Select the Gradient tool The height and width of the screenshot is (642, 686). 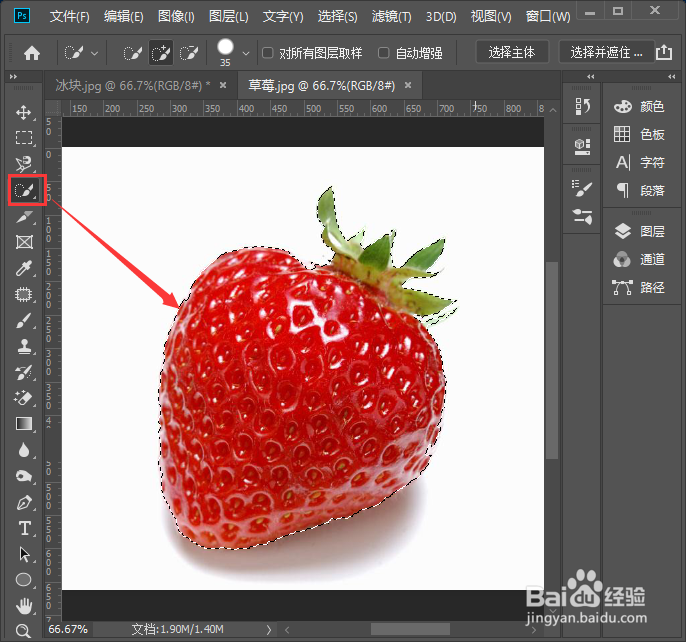click(x=24, y=424)
